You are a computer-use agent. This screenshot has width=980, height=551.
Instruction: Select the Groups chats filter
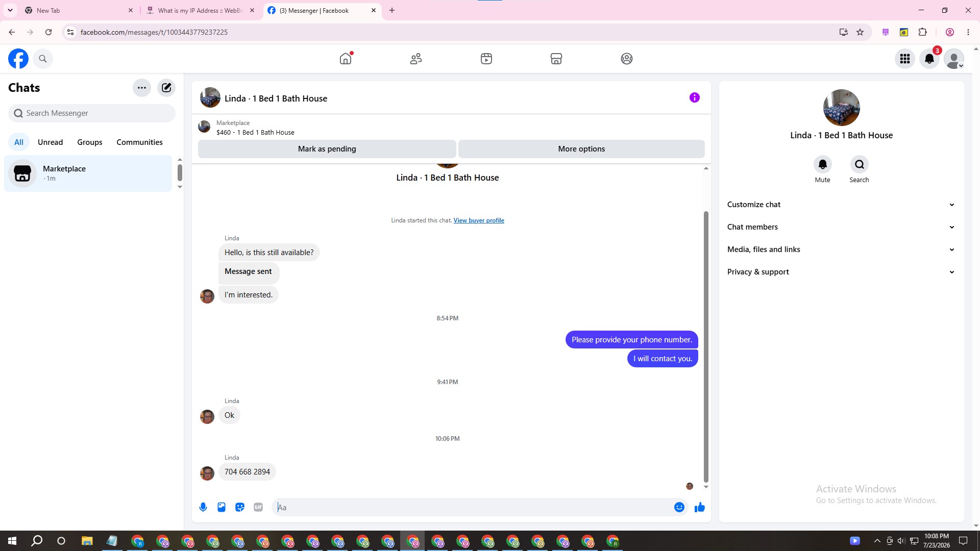coord(90,142)
